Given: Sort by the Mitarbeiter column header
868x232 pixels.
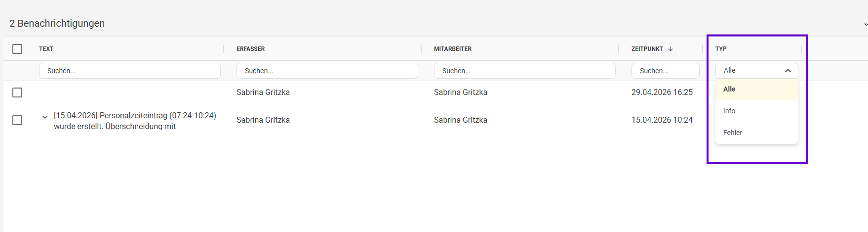Looking at the screenshot, I should [x=453, y=49].
